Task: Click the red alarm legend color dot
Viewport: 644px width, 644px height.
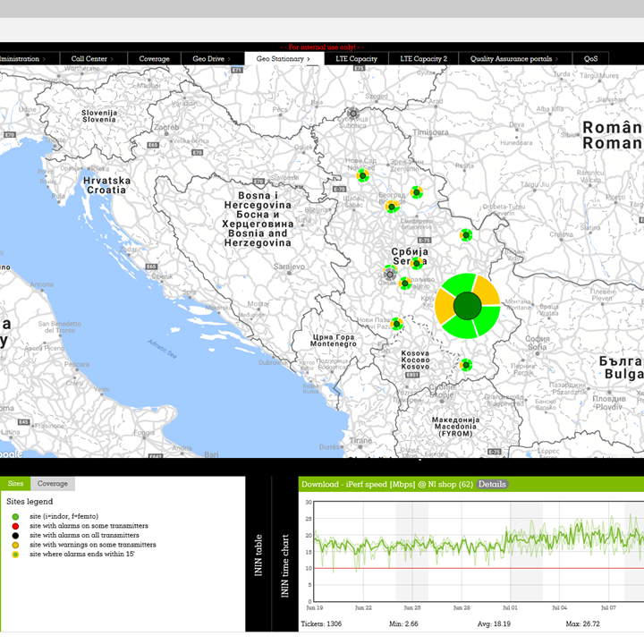Action: [x=15, y=526]
